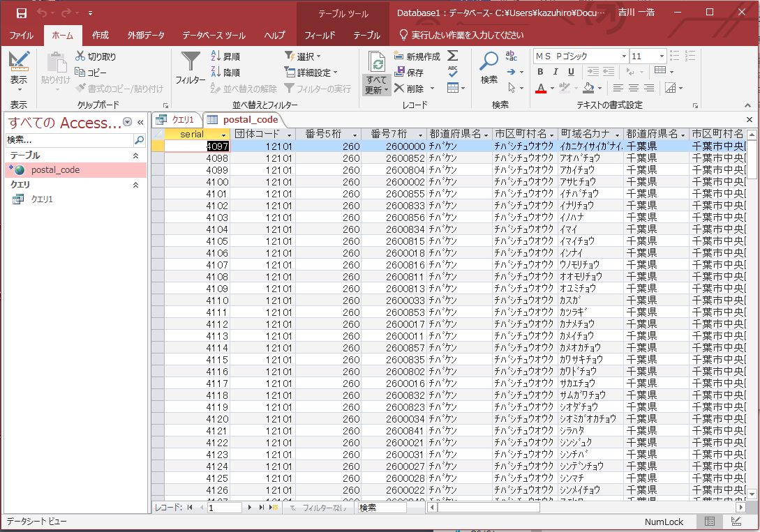Select postal_code table in navigation pane
760x532 pixels.
coord(55,170)
